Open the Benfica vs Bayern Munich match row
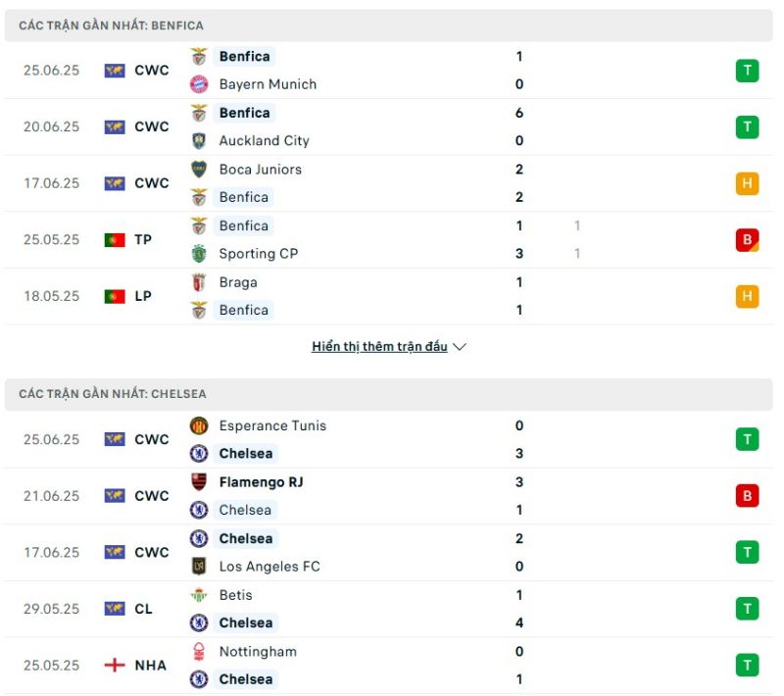The image size is (784, 696). tap(388, 70)
